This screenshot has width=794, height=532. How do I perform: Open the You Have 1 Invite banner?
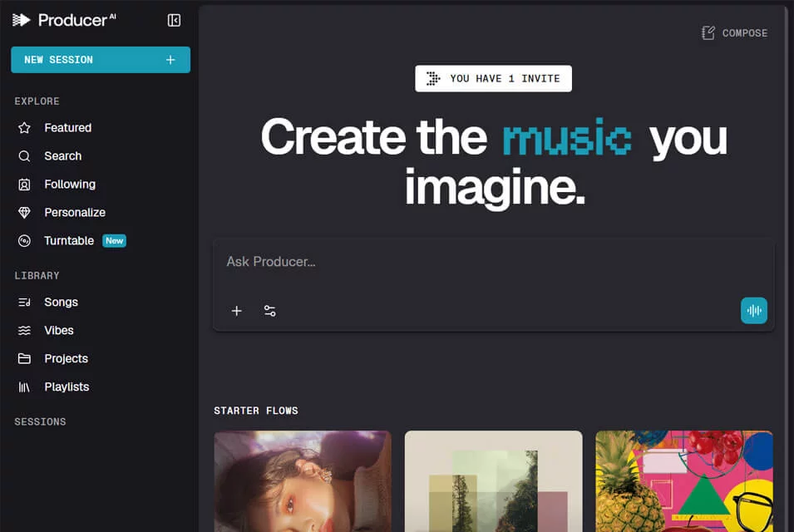coord(493,78)
